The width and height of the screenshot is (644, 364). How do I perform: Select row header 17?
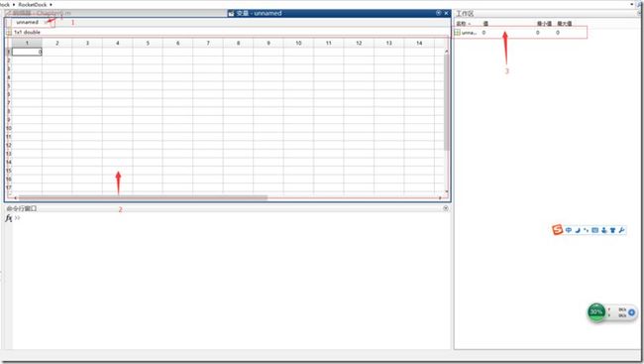tap(9, 187)
